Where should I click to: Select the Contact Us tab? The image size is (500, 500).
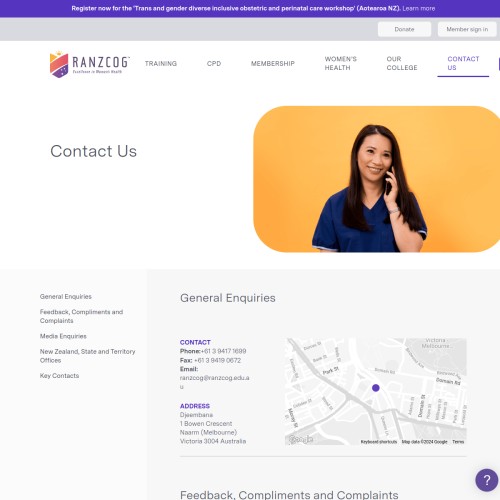click(463, 63)
